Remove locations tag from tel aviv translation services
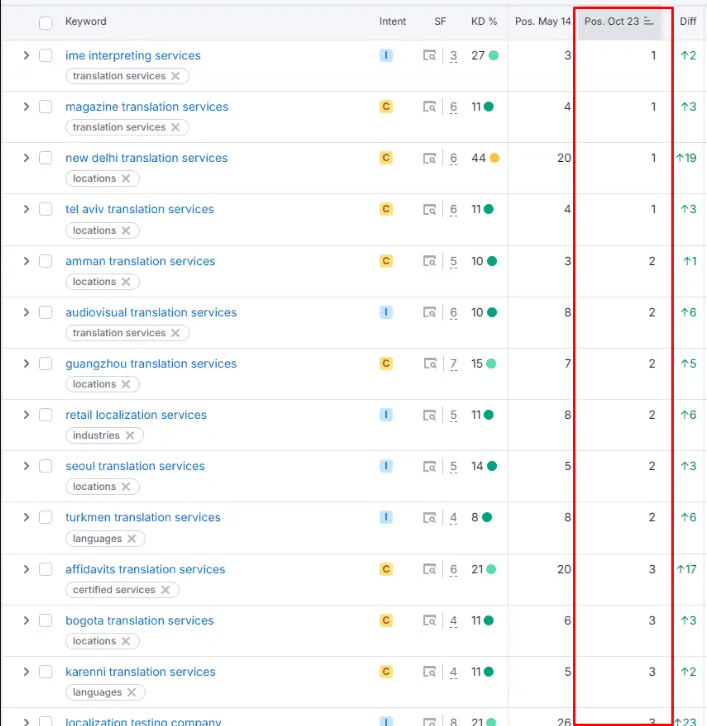The image size is (707, 726). pyautogui.click(x=126, y=231)
